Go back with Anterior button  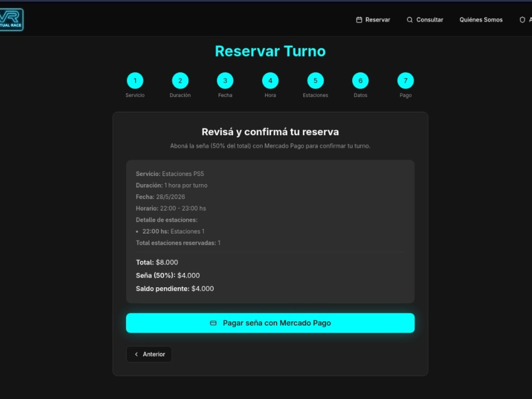149,354
